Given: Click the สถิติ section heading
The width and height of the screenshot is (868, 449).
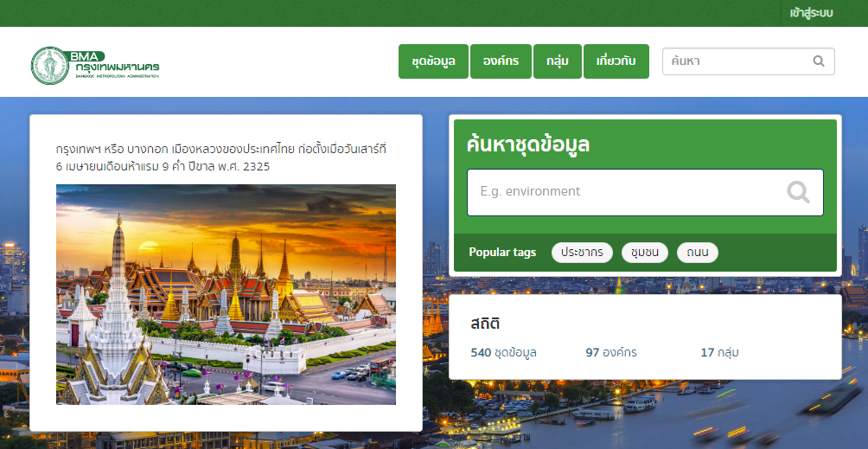Looking at the screenshot, I should point(485,324).
